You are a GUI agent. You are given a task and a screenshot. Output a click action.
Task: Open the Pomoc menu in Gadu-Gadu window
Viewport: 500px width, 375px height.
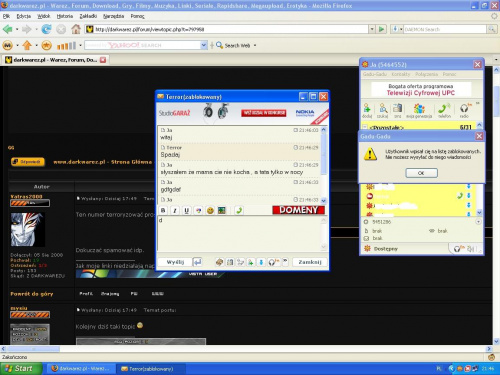pyautogui.click(x=449, y=74)
